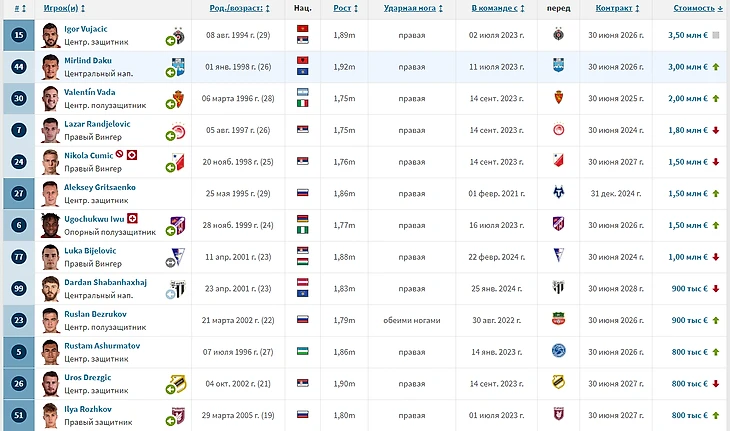Open Mirlind Daku's player profile link
The height and width of the screenshot is (431, 730).
pyautogui.click(x=89, y=60)
